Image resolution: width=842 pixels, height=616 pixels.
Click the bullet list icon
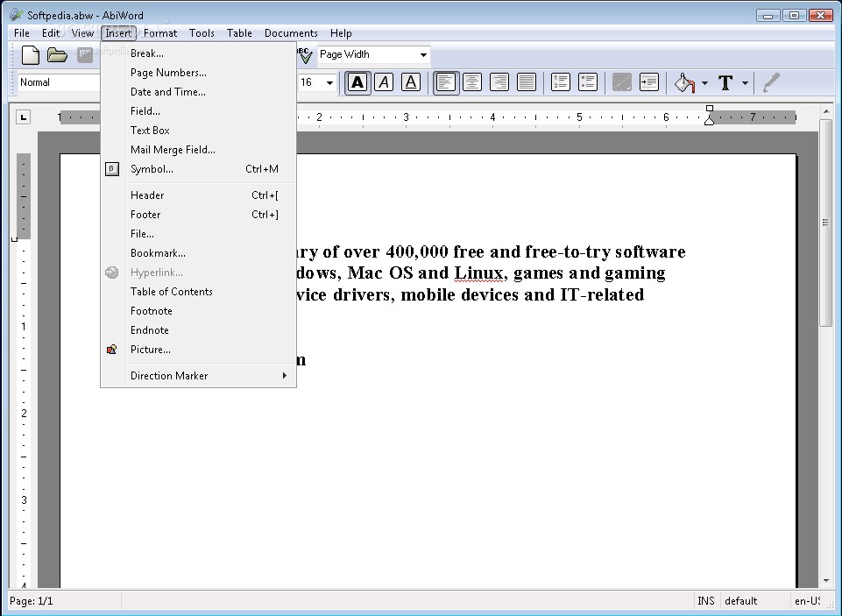click(588, 82)
